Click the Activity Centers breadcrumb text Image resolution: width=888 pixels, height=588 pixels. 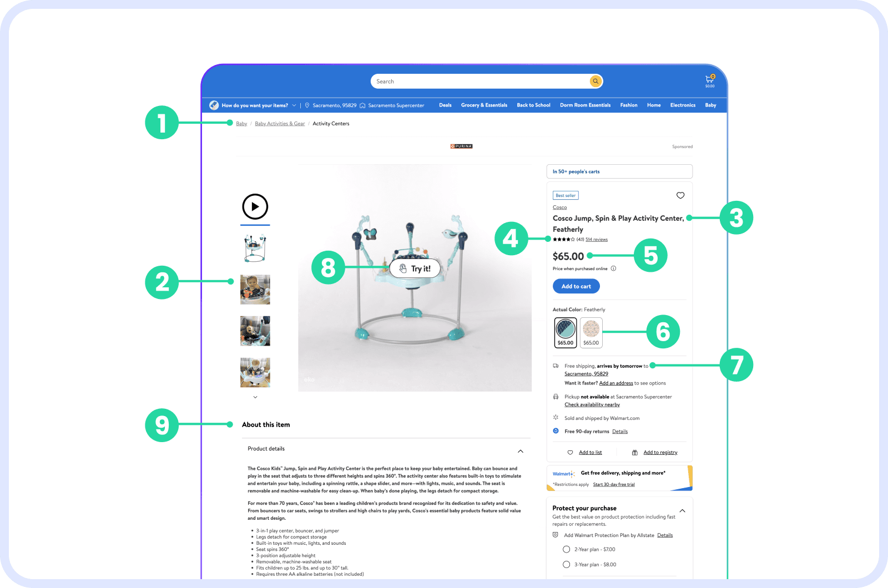(x=331, y=124)
